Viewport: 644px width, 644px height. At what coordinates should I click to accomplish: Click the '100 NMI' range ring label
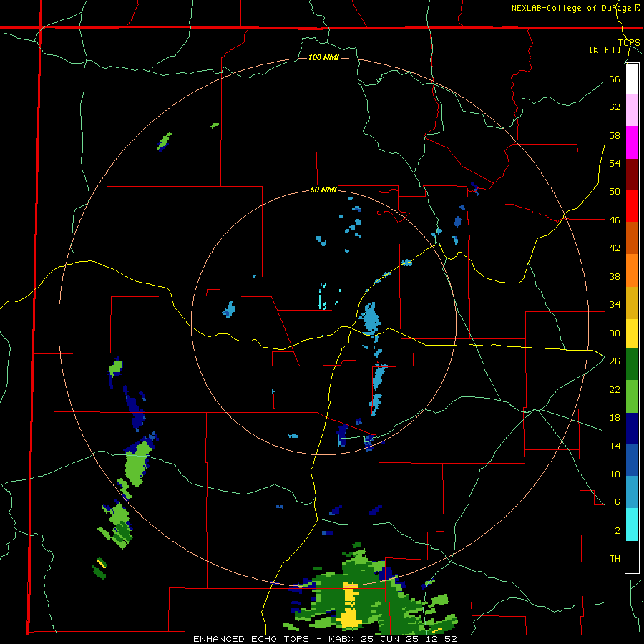point(323,57)
